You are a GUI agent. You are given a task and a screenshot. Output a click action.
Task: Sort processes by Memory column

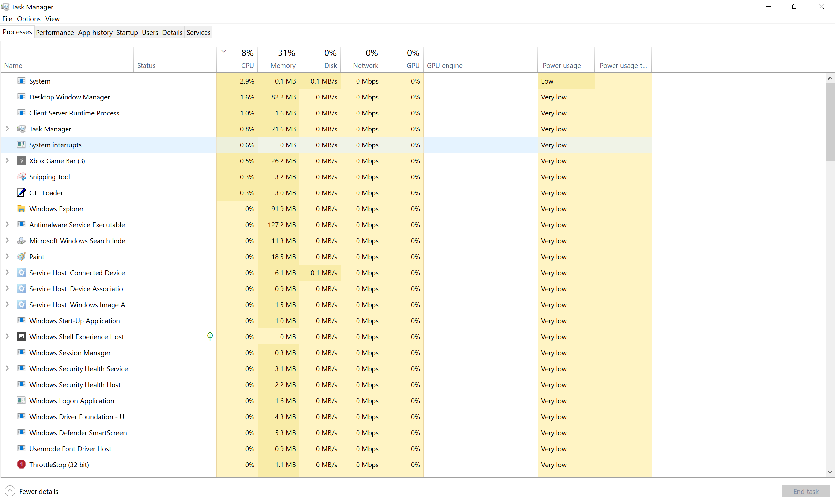coord(278,59)
